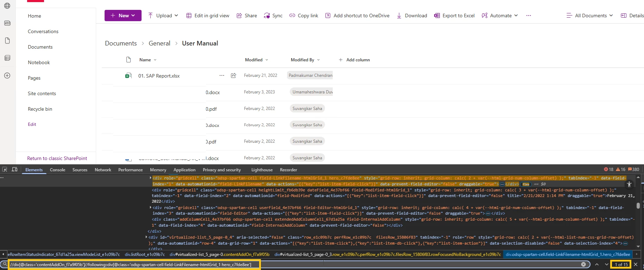Image resolution: width=644 pixels, height=270 pixels.
Task: Click the DevTools issues count 380 badge
Action: coord(633,170)
